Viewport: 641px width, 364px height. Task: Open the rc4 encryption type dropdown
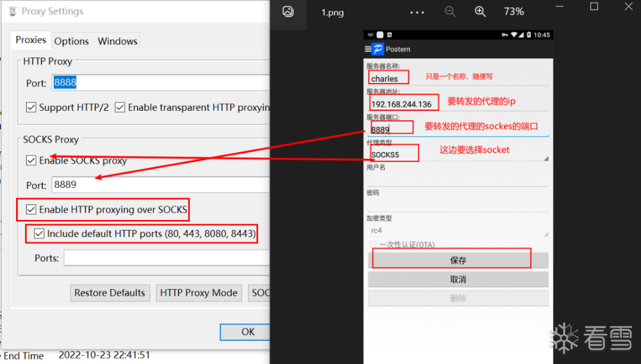[458, 231]
